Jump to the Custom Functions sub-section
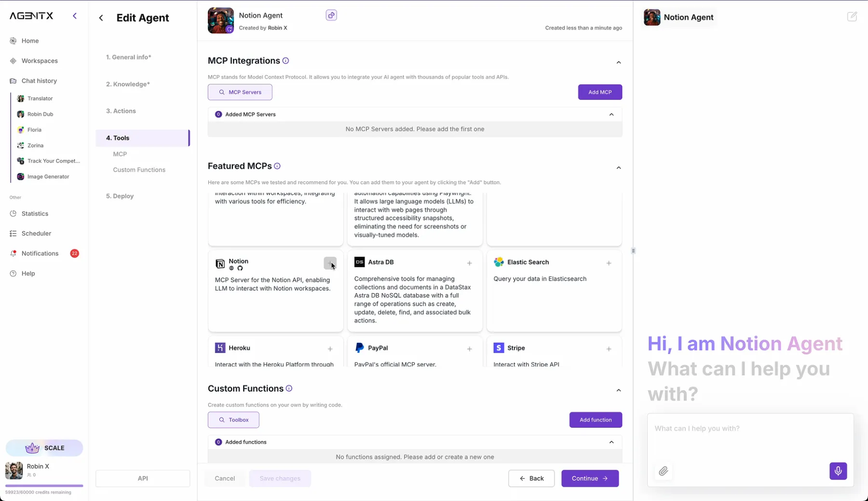868x501 pixels. [x=139, y=170]
